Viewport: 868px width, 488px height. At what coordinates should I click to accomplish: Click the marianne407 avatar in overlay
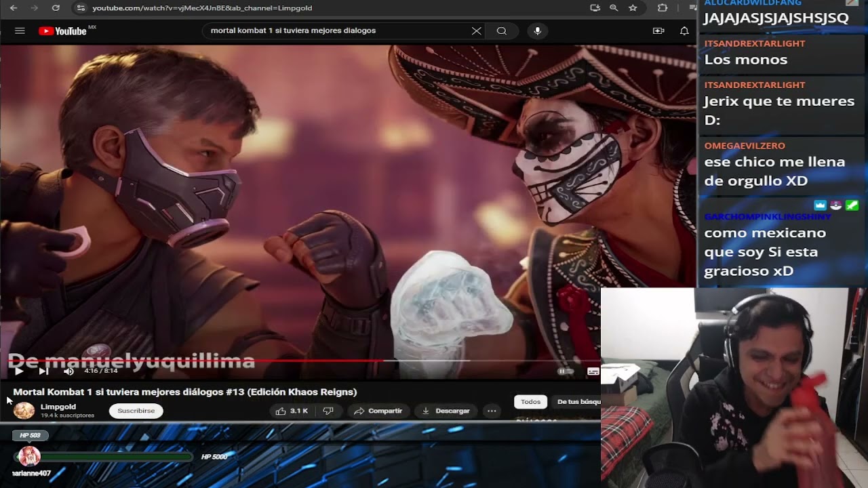click(x=29, y=456)
